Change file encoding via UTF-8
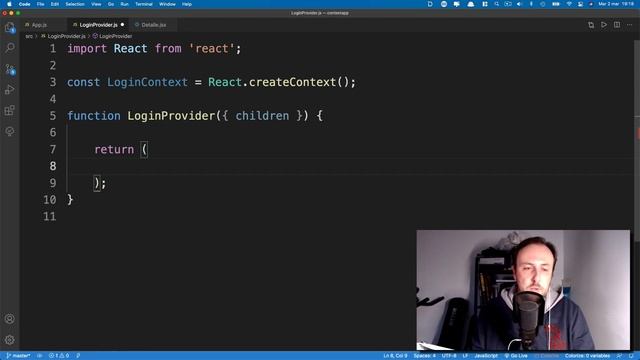 449,356
